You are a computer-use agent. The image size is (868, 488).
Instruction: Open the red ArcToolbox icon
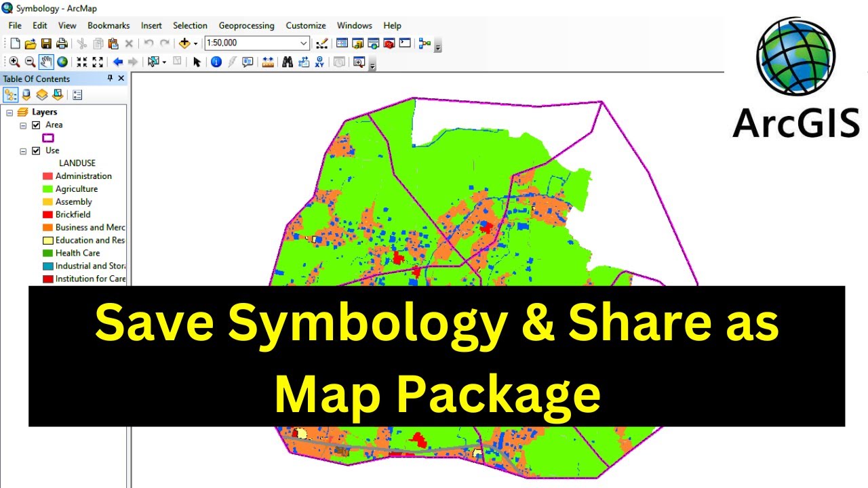click(x=389, y=43)
